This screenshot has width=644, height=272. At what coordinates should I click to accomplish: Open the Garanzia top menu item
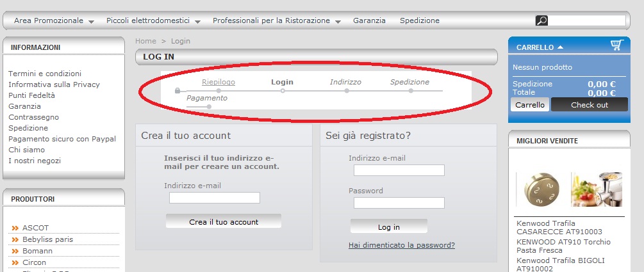[369, 20]
